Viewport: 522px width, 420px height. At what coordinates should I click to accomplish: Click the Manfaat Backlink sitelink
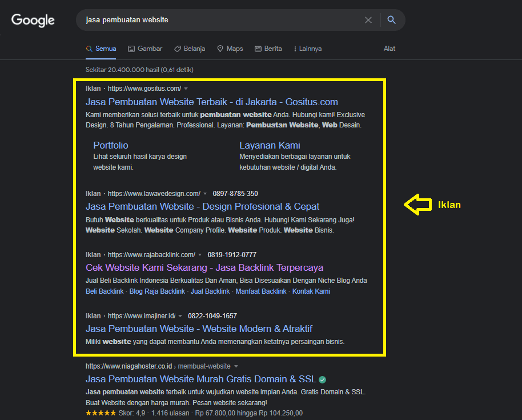coord(261,291)
